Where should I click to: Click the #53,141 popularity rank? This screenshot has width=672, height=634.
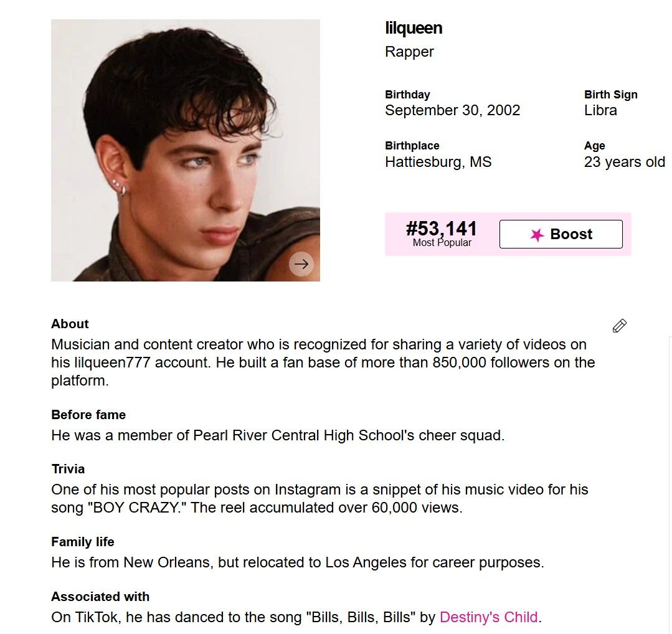pyautogui.click(x=442, y=229)
